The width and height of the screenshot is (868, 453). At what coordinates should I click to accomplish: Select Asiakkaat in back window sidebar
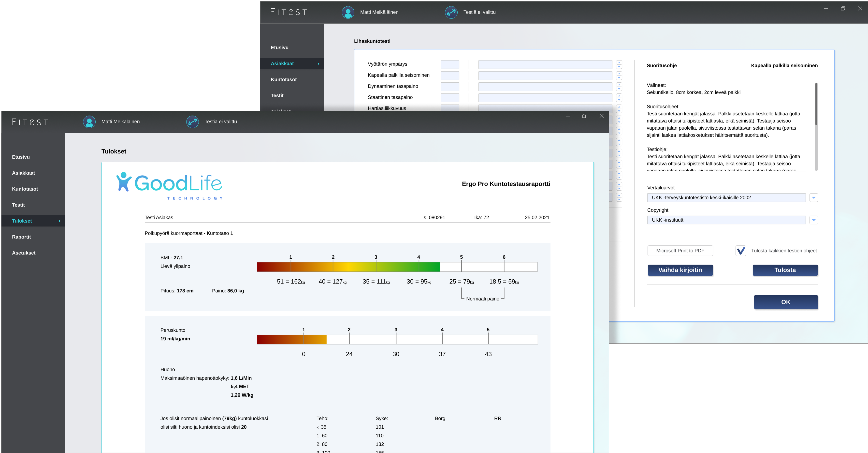click(x=292, y=64)
